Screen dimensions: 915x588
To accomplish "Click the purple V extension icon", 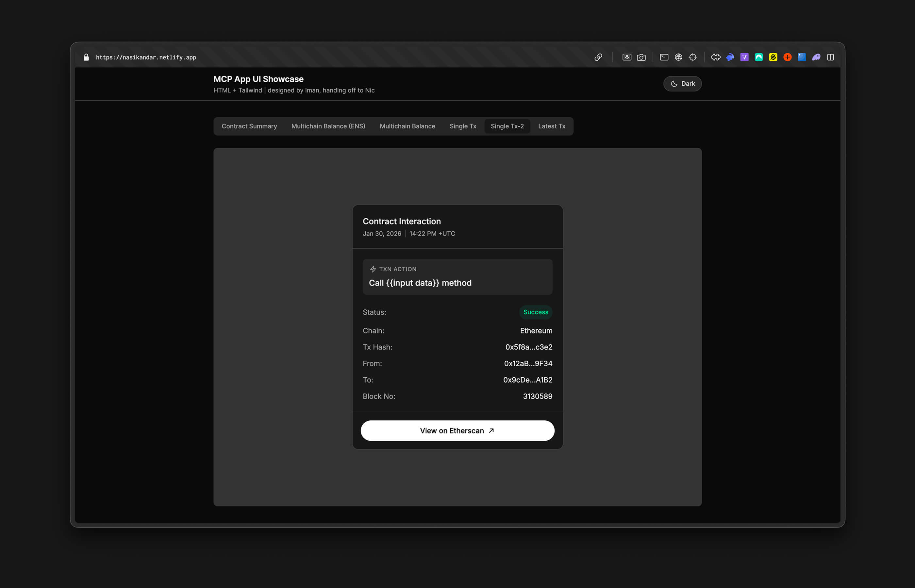I will 744,57.
